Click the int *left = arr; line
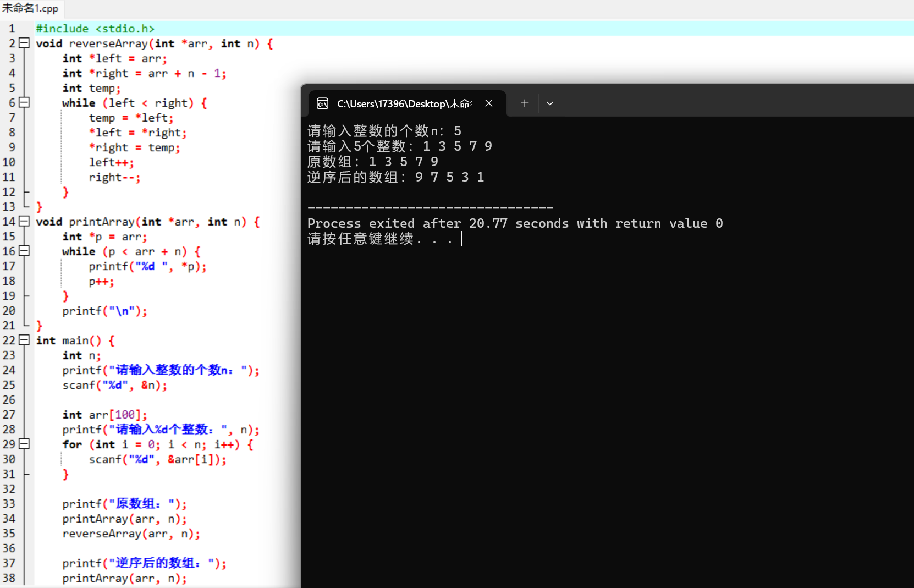 [114, 58]
